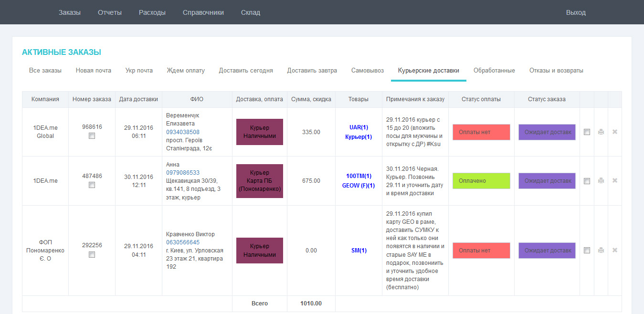Image resolution: width=644 pixels, height=314 pixels.
Task: Click the Дата доставки column header
Action: 138,99
